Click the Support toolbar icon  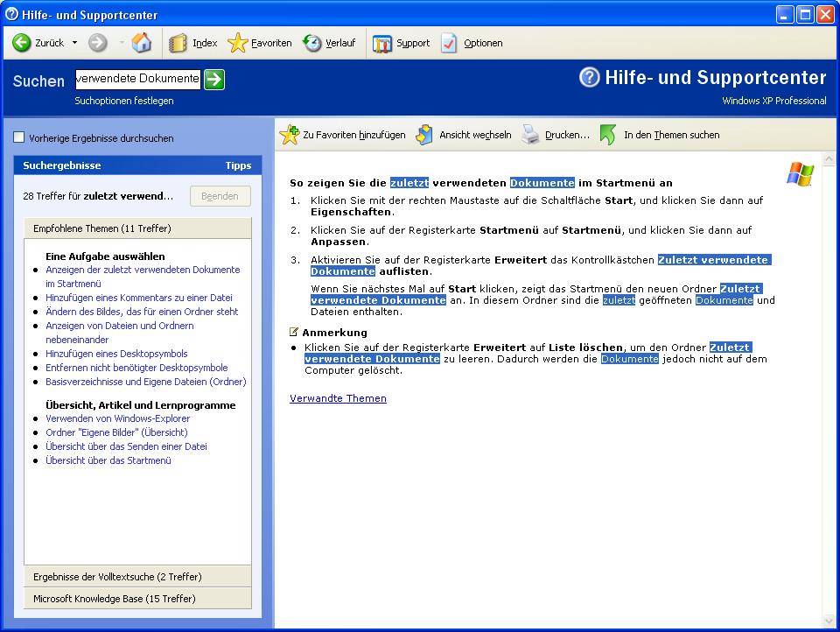[x=382, y=43]
